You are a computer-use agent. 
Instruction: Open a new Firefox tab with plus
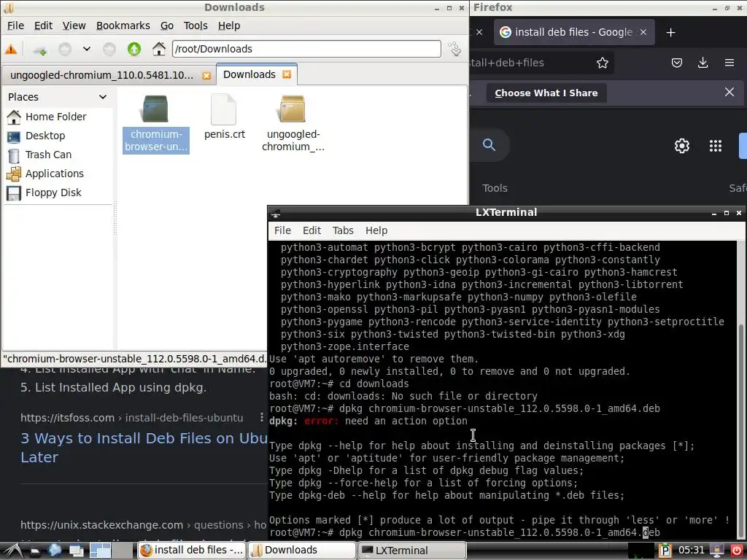click(671, 32)
